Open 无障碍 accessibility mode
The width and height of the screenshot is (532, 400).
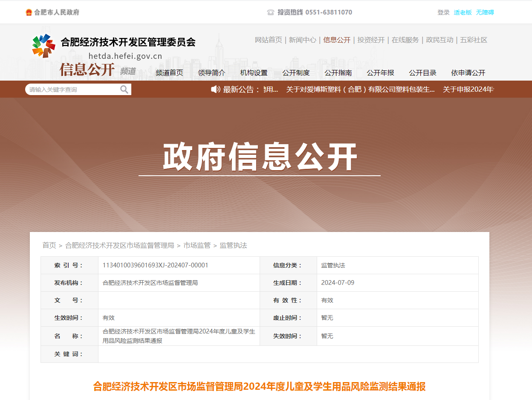pyautogui.click(x=485, y=12)
